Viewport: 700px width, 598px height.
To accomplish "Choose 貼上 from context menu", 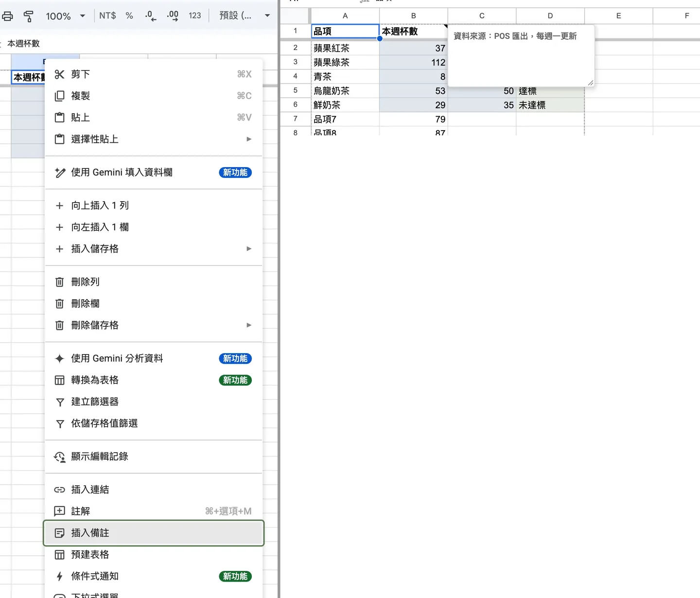I will tap(154, 118).
